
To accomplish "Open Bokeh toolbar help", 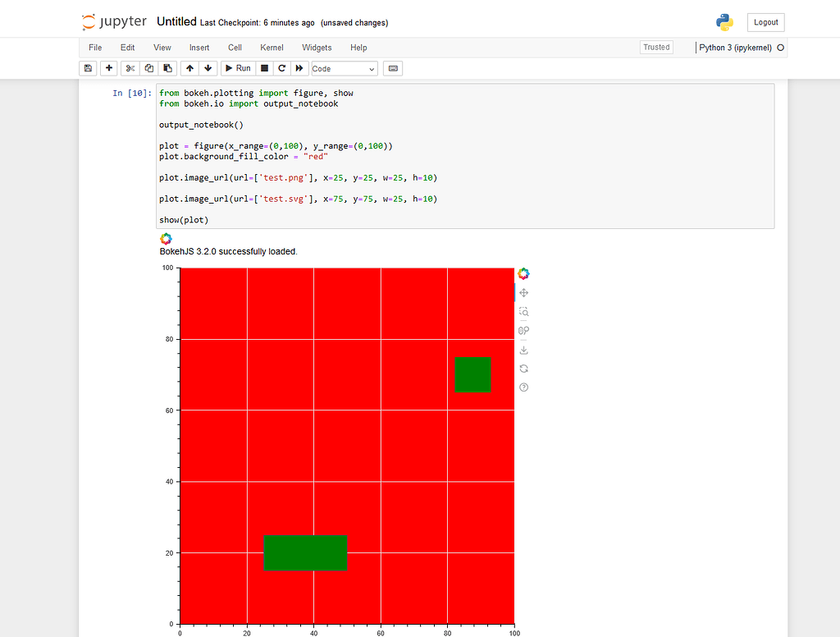I will 523,387.
